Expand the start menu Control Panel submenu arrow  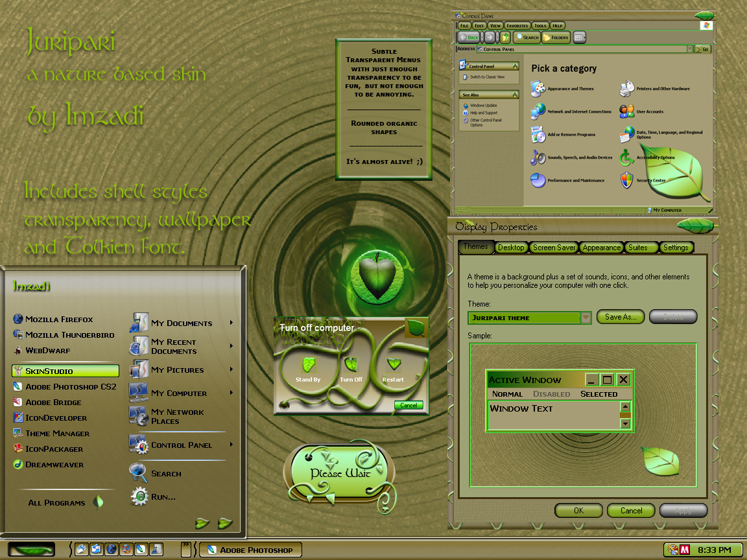click(231, 445)
